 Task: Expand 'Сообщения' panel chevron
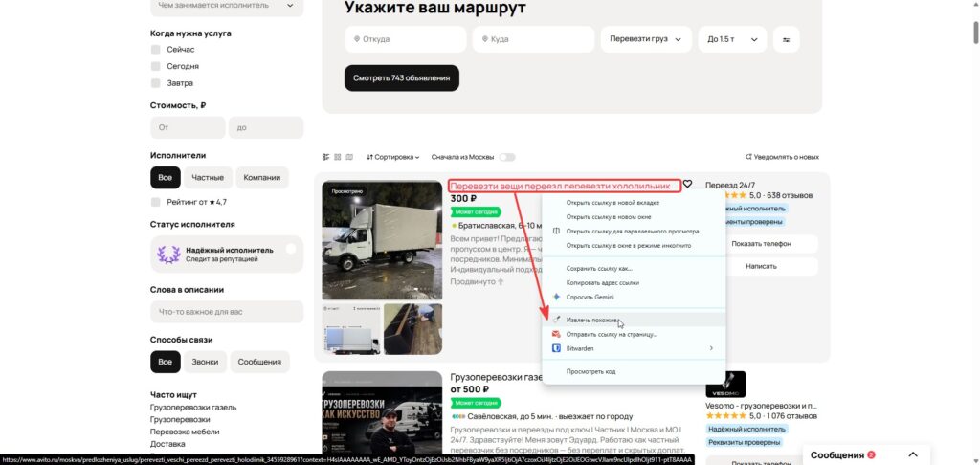913,455
